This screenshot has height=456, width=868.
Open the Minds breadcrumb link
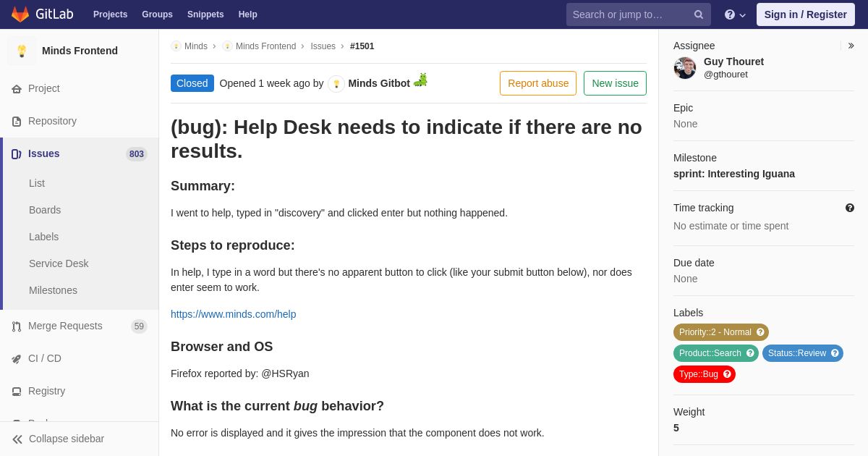196,46
